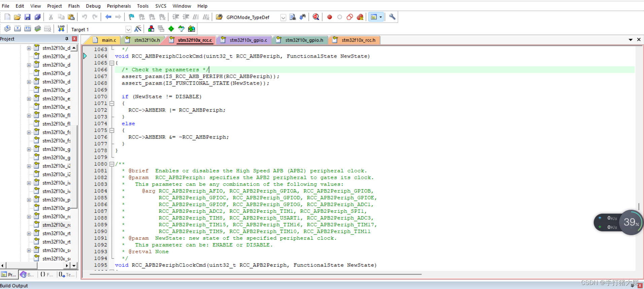Open Manage Project Items colored blocks icon
Image resolution: width=644 pixels, height=289 pixels.
pos(151,29)
